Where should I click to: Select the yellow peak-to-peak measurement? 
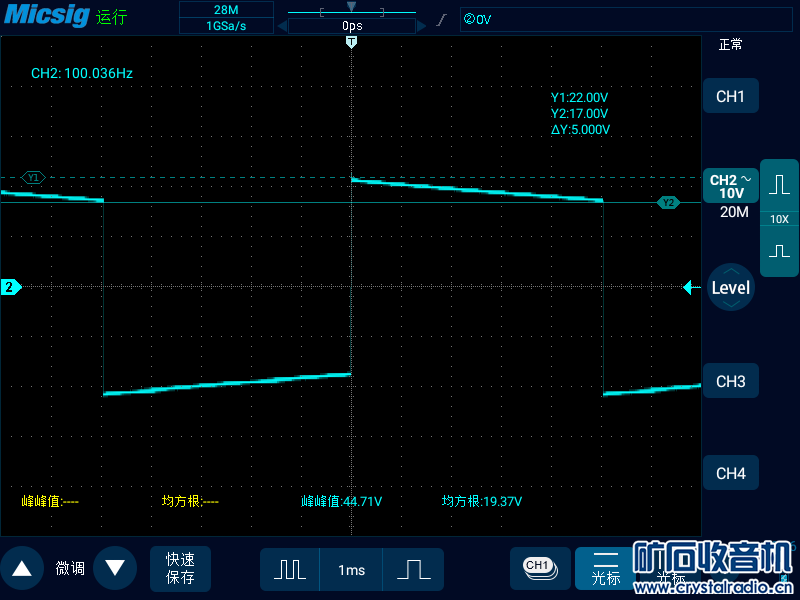(x=50, y=502)
